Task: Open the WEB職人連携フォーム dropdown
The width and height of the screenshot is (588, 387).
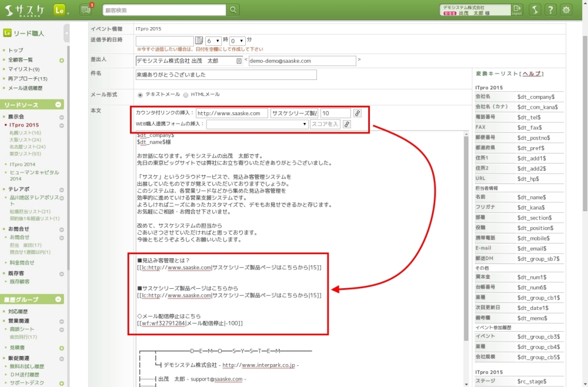Action: (257, 124)
